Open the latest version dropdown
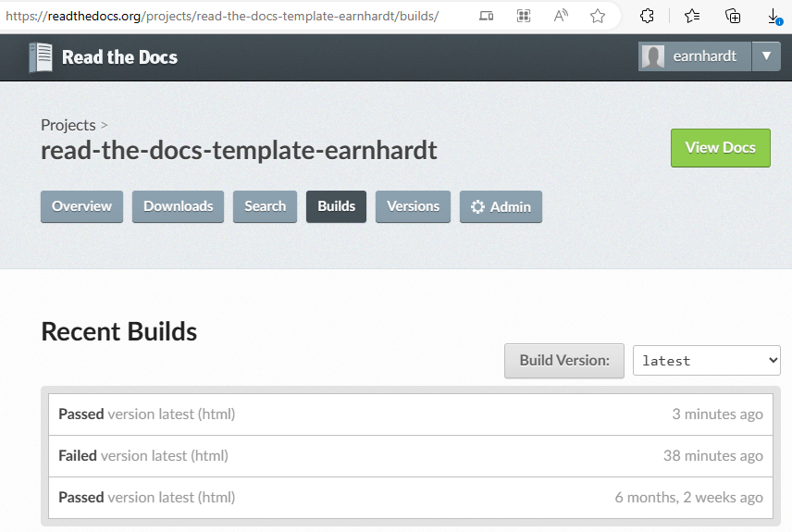This screenshot has height=532, width=792. point(707,360)
